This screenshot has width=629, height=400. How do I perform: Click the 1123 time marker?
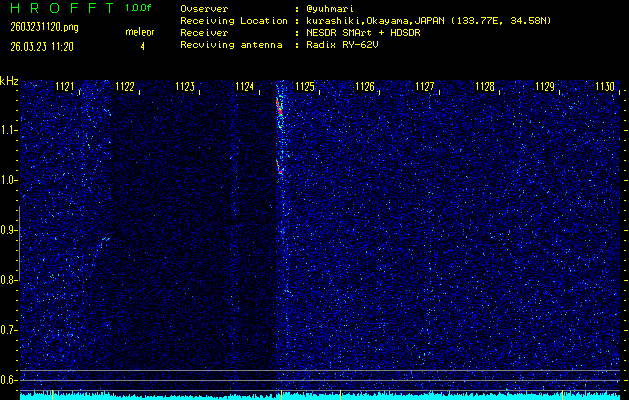click(x=185, y=87)
